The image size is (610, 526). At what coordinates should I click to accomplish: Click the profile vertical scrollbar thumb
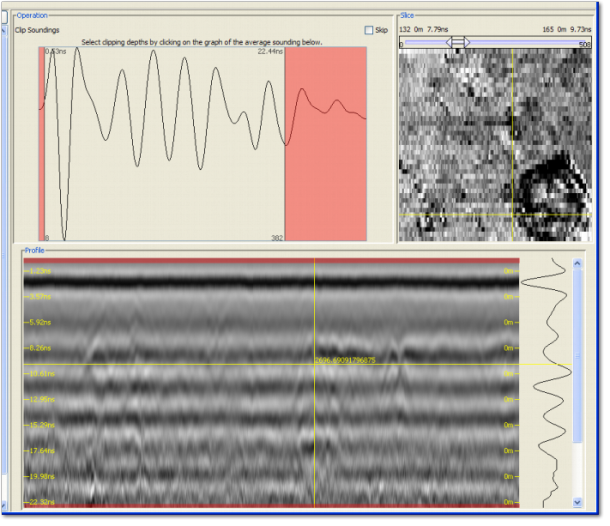pyautogui.click(x=577, y=355)
